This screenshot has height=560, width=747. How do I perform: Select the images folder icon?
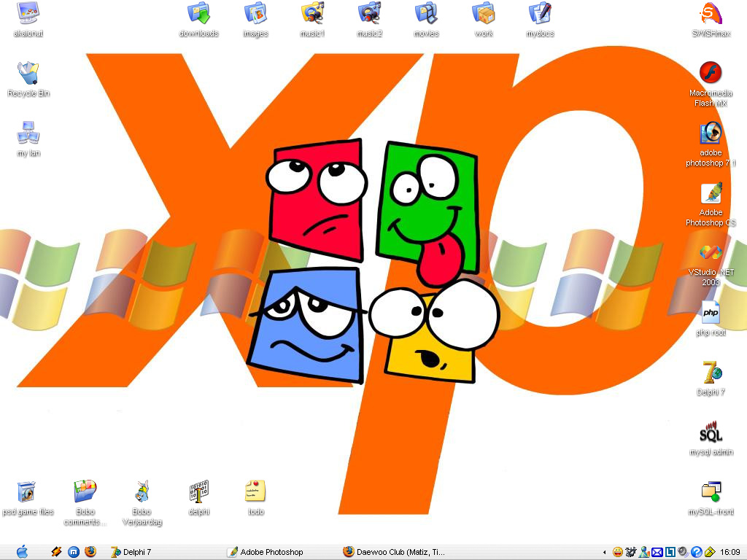tap(256, 13)
